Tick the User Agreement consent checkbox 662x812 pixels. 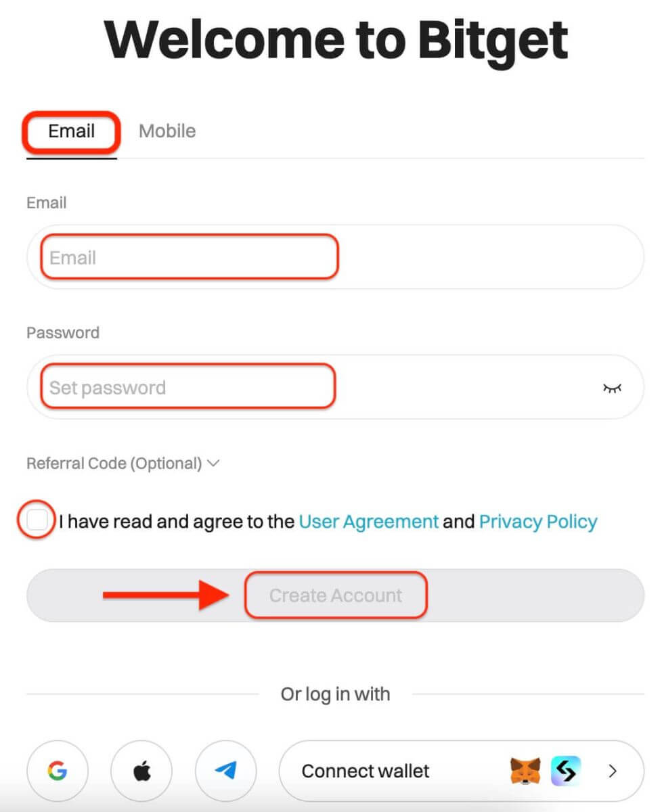(x=37, y=521)
